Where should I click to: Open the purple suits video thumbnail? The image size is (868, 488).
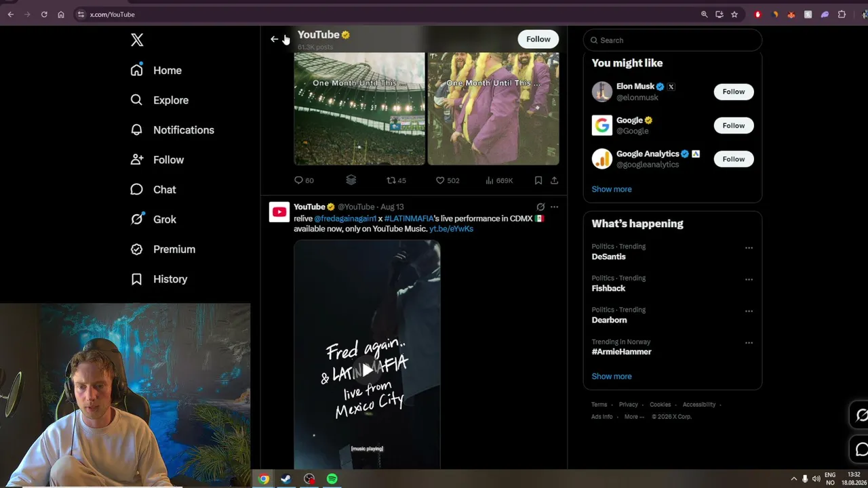tap(494, 109)
